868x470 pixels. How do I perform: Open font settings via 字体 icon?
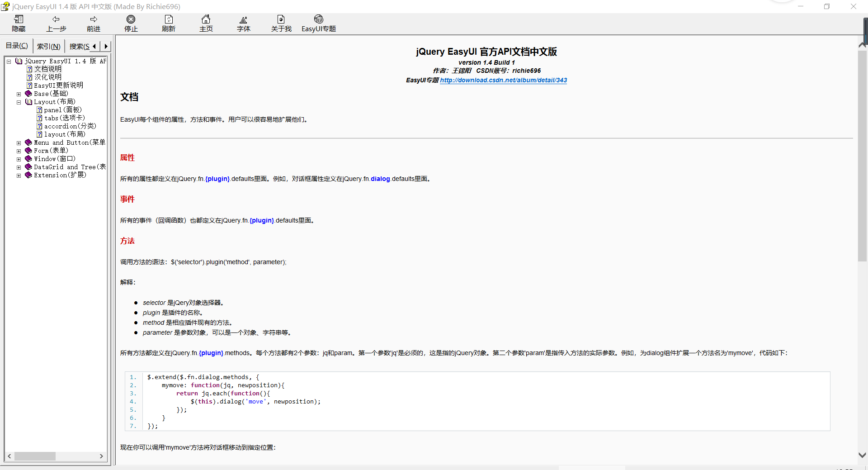point(244,19)
